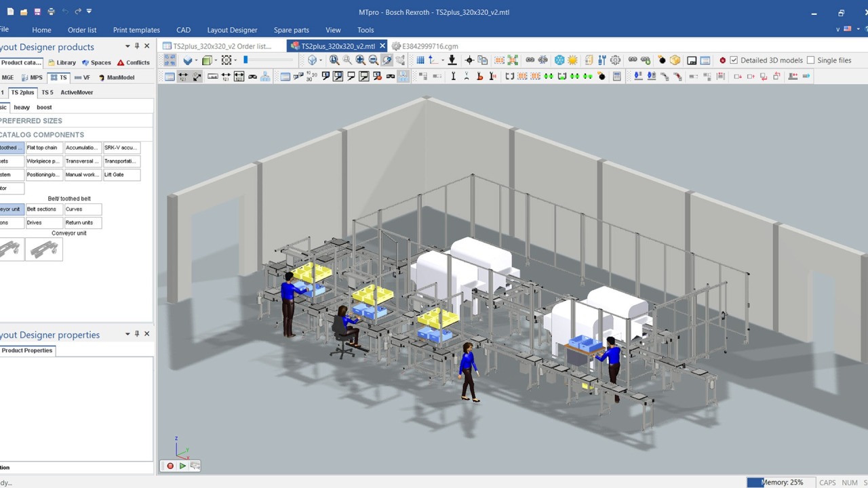Unpin the Layout Designer products panel
Image resolution: width=868 pixels, height=488 pixels.
pyautogui.click(x=137, y=47)
